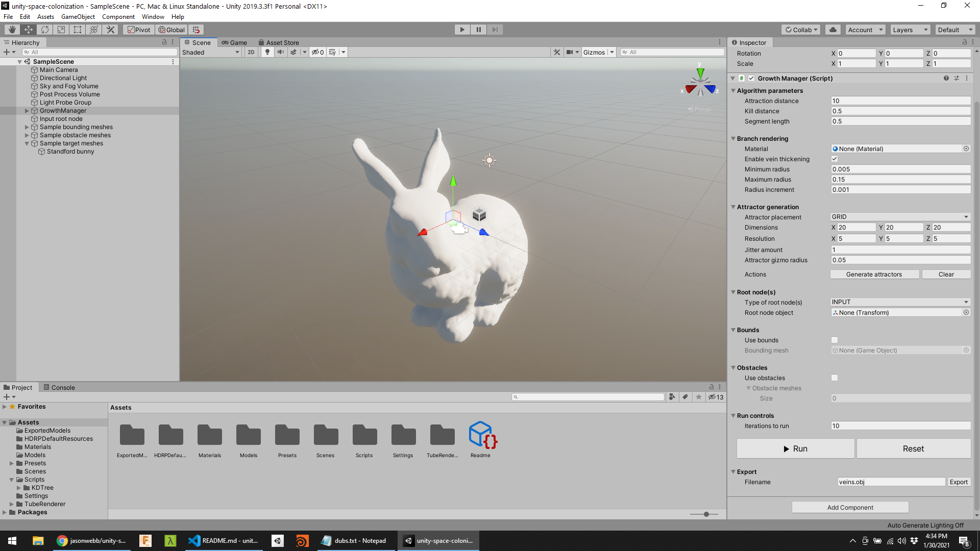The height and width of the screenshot is (551, 980).
Task: Open Growth Manager help reference icon
Action: pyautogui.click(x=946, y=78)
